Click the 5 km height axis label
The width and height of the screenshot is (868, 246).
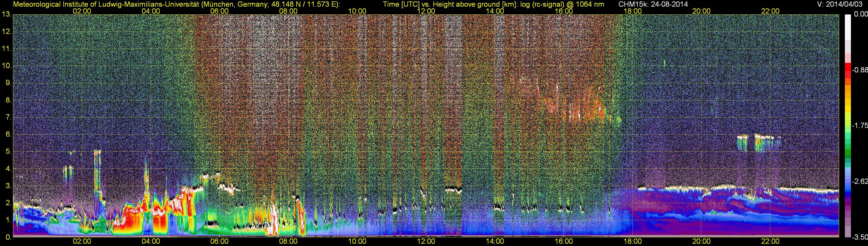(8, 152)
